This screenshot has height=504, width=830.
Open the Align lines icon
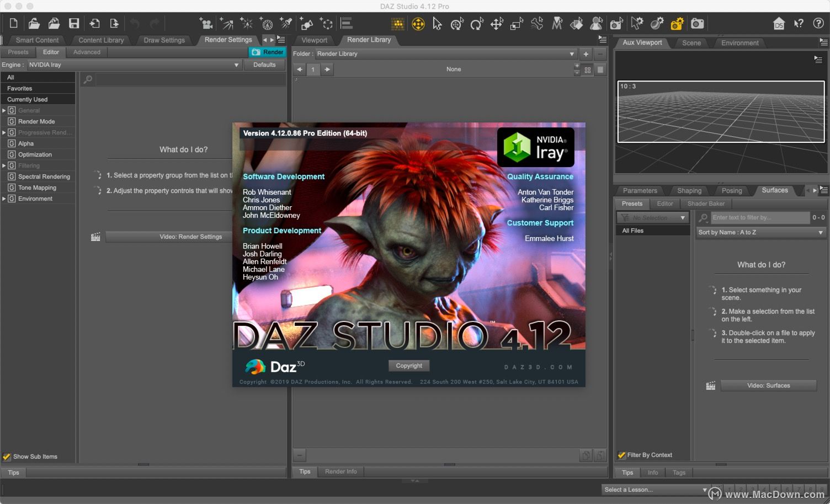347,24
